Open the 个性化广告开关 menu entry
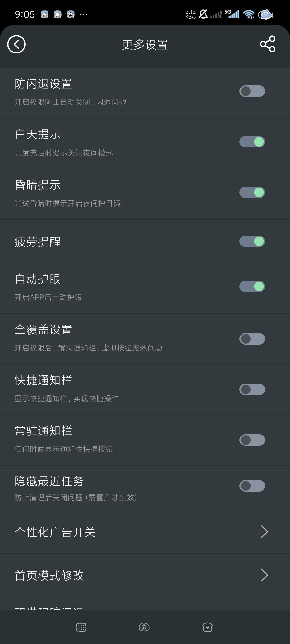Viewport: 290px width, 644px height. tap(55, 532)
